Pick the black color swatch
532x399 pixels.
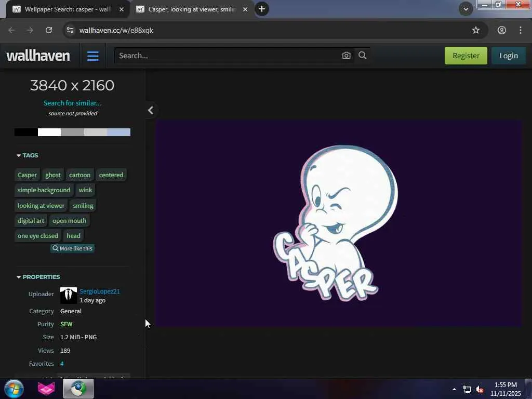pos(26,132)
